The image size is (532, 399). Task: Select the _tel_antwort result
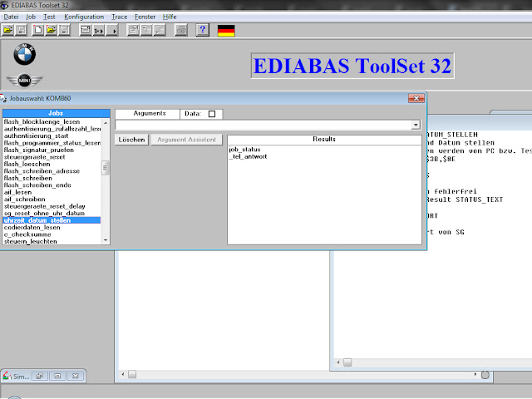(248, 156)
